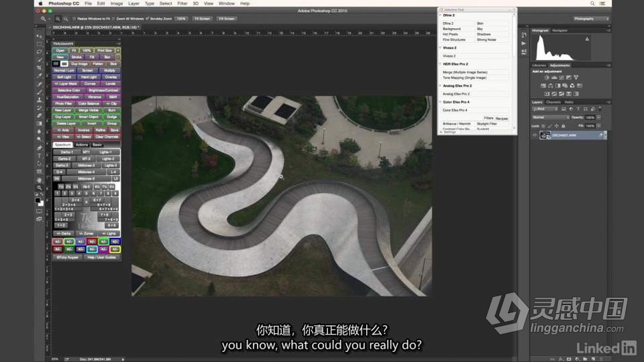
Task: Open Fill value dropdown arrow
Action: [598, 126]
